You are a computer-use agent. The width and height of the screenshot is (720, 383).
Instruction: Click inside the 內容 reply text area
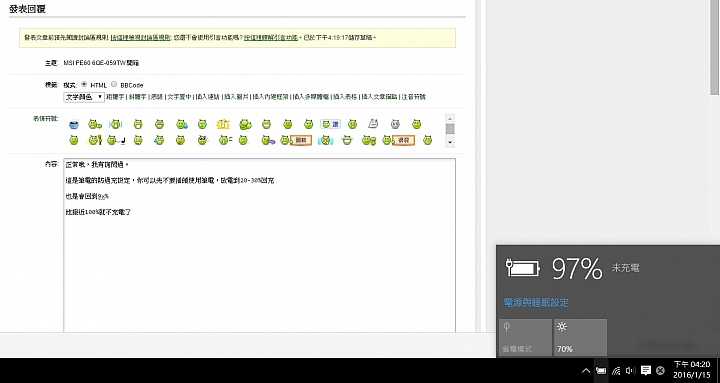point(259,245)
